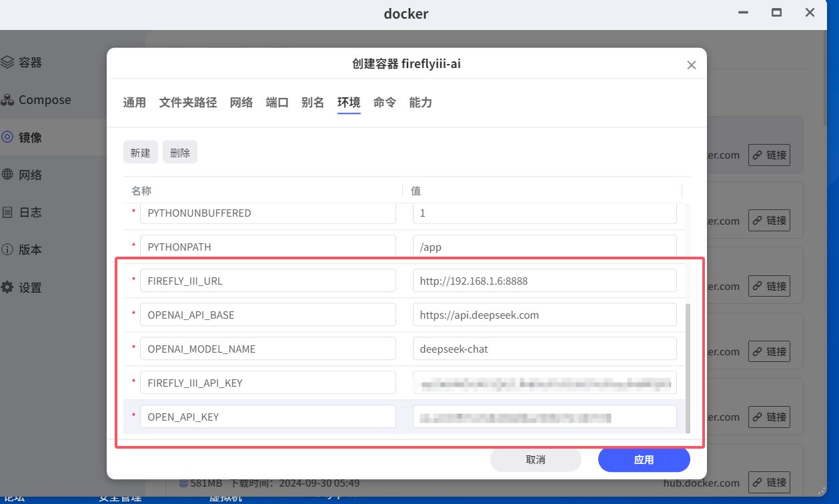Click the OPEN_API_KEY value field

(x=545, y=417)
